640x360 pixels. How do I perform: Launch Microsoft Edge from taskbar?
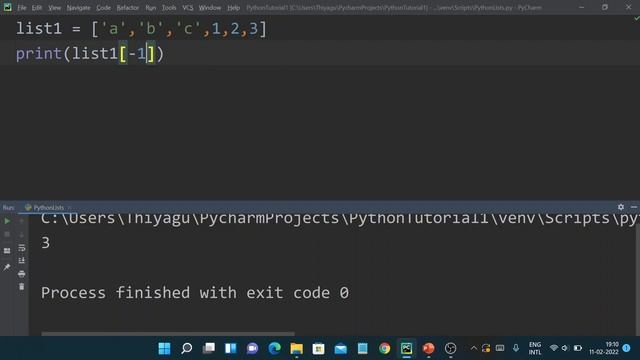[x=275, y=348]
